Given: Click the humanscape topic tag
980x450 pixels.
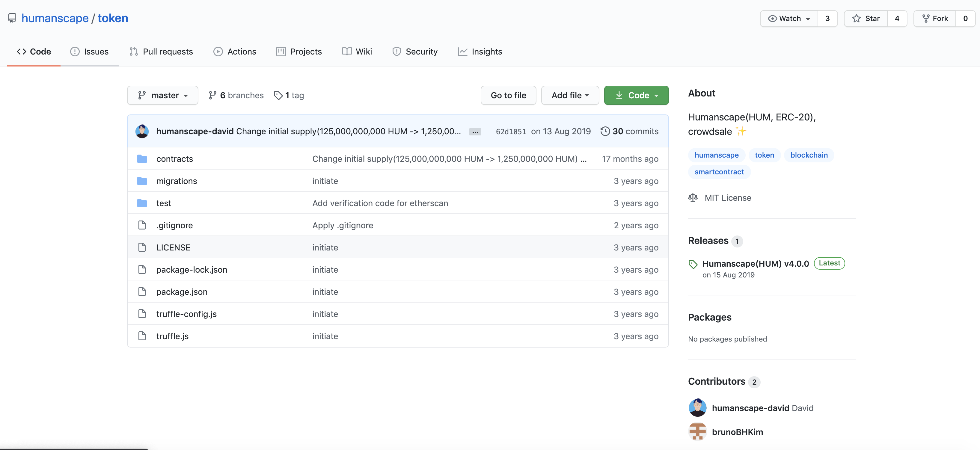Looking at the screenshot, I should [716, 155].
